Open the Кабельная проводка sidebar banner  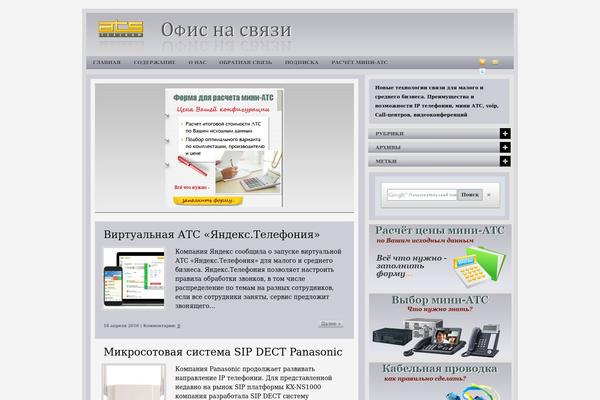pyautogui.click(x=440, y=381)
